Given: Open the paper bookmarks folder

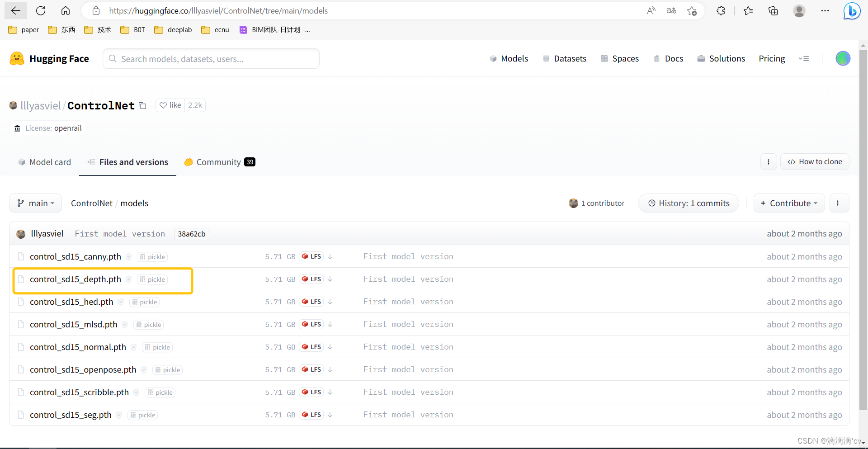Looking at the screenshot, I should pyautogui.click(x=24, y=30).
